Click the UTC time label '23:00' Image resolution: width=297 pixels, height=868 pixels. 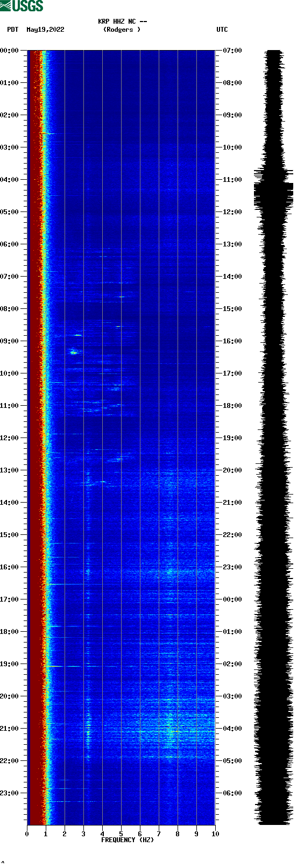(x=232, y=567)
